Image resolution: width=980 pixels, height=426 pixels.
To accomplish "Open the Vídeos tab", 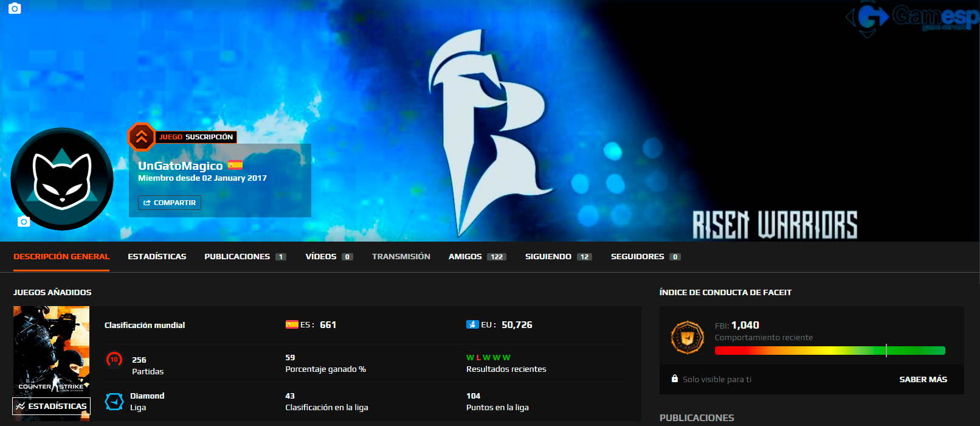I will pyautogui.click(x=329, y=257).
